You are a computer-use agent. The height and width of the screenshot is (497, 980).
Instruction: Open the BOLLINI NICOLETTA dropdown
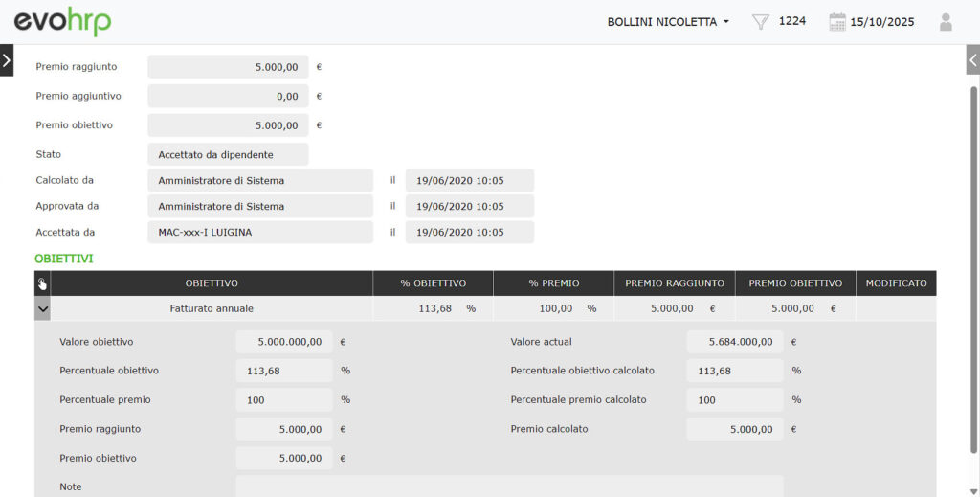tap(668, 22)
